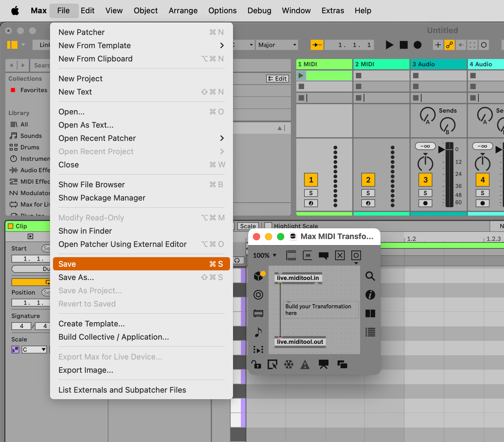The image size is (504, 442).
Task: Click the Live transport Record button
Action: pyautogui.click(x=417, y=45)
